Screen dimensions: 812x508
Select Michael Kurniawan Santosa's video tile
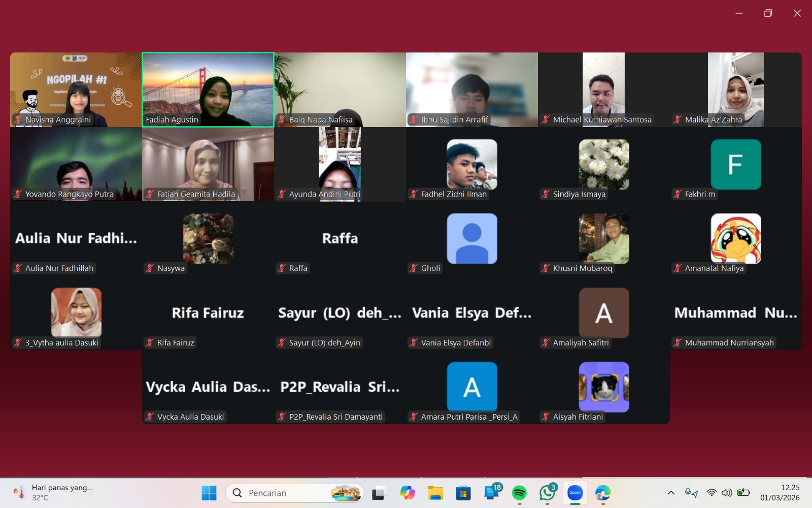[603, 89]
